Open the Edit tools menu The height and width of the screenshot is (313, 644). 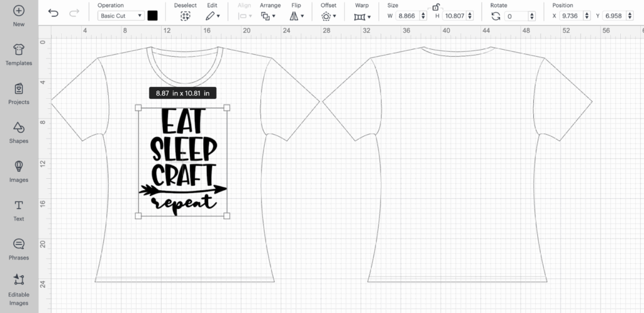[x=212, y=16]
